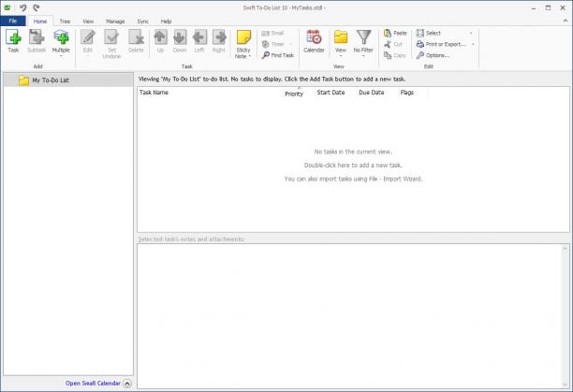Move task Up arrow icon
Screen dimensions: 573x392
[160, 37]
